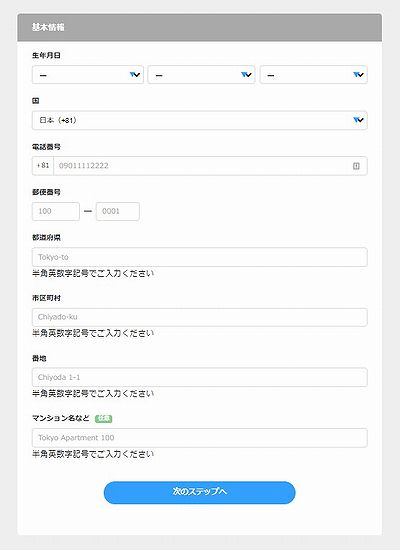Expand the 日本 (+81) country selector
The height and width of the screenshot is (550, 400).
[x=200, y=120]
